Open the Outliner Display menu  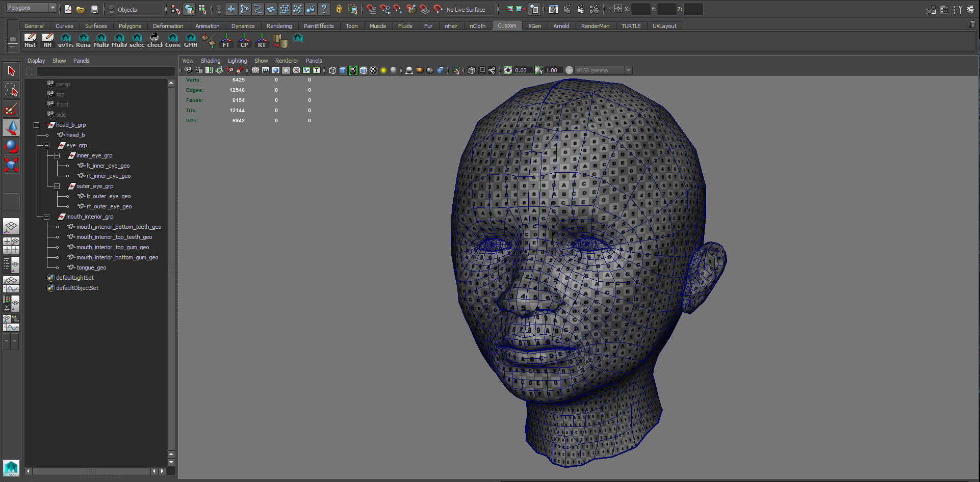pyautogui.click(x=36, y=61)
